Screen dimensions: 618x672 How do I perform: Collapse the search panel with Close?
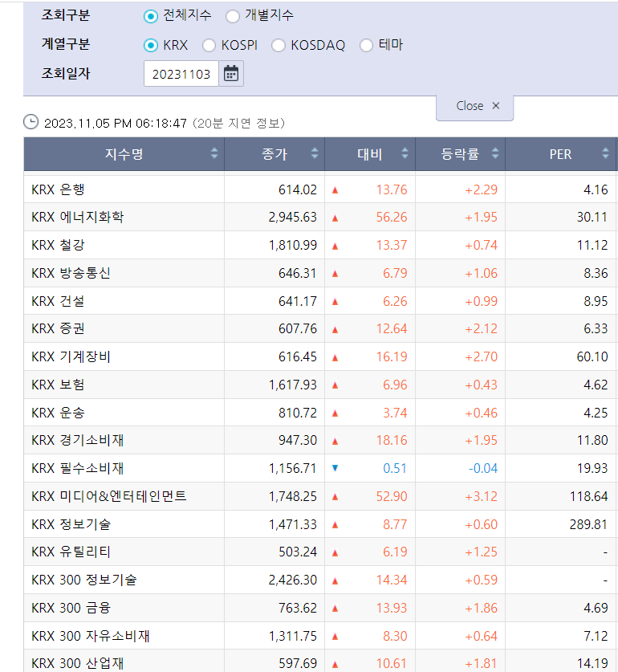(x=474, y=107)
